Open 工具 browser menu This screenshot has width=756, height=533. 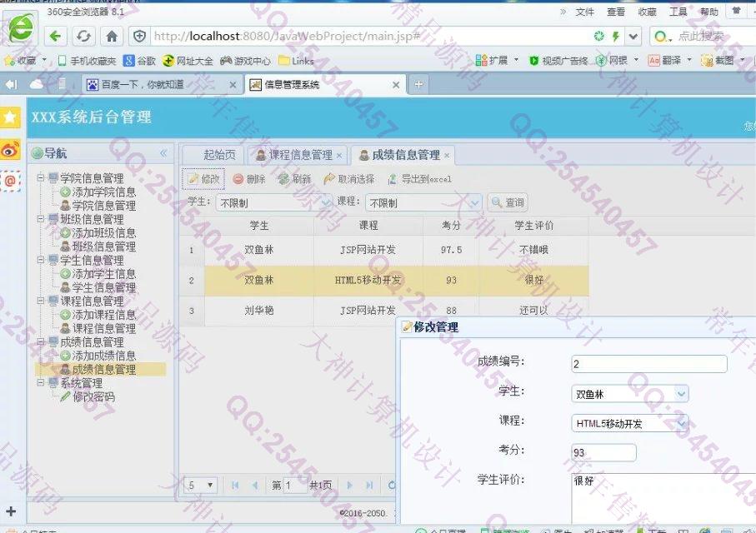(678, 12)
